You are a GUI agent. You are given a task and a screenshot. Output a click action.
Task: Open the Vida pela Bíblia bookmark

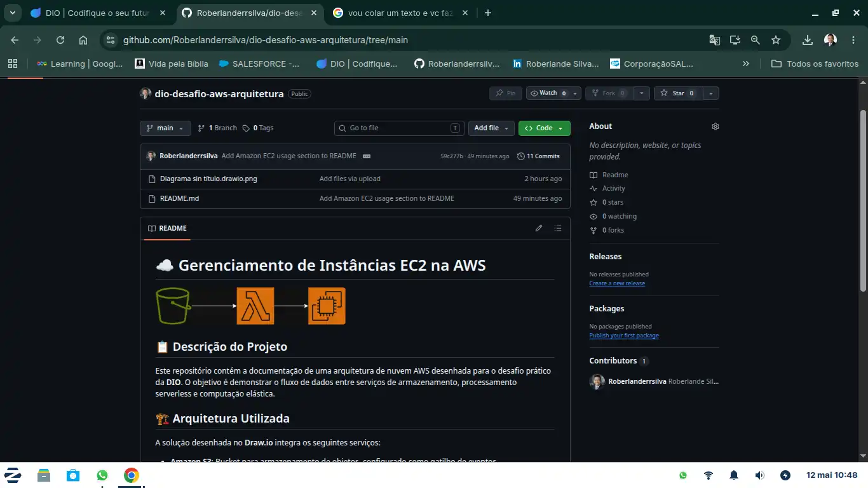pyautogui.click(x=172, y=64)
